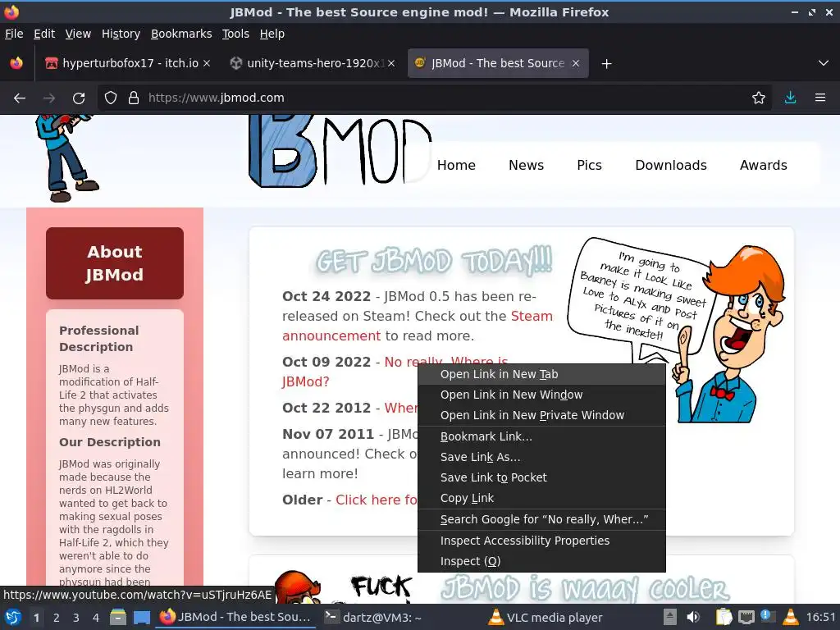Click the Older 'Click here' link
This screenshot has width=840, height=630.
click(376, 500)
